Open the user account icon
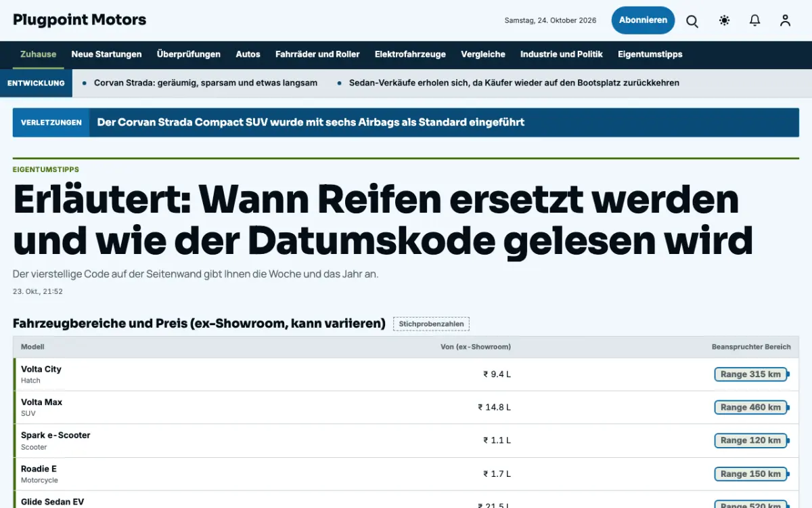Viewport: 812px width, 508px height. coord(785,21)
